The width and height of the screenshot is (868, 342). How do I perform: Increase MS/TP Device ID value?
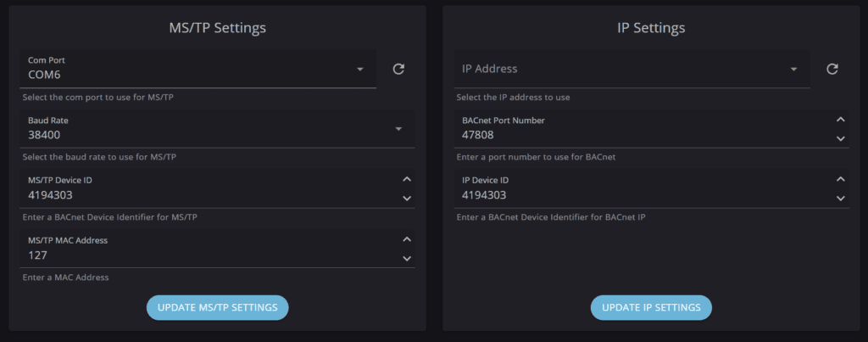pos(407,179)
